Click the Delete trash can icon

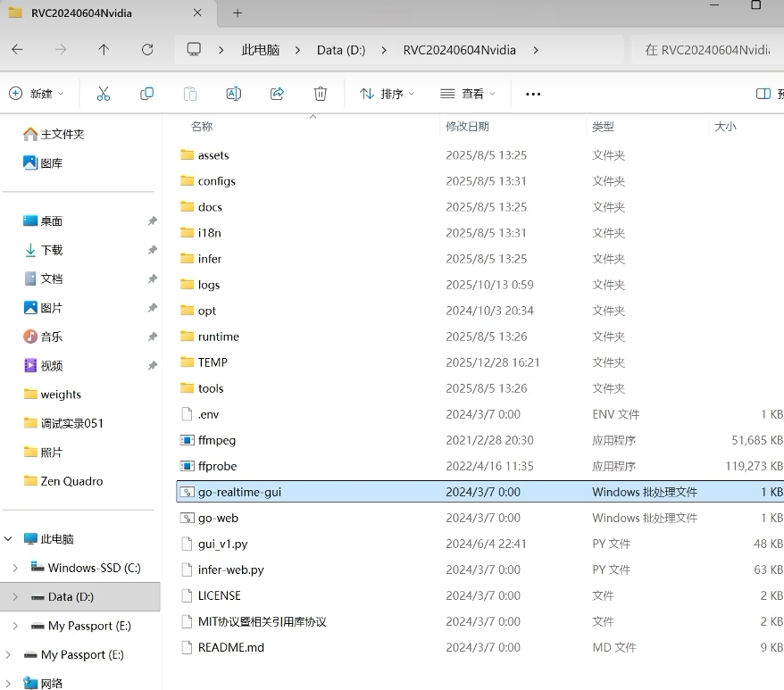click(320, 94)
